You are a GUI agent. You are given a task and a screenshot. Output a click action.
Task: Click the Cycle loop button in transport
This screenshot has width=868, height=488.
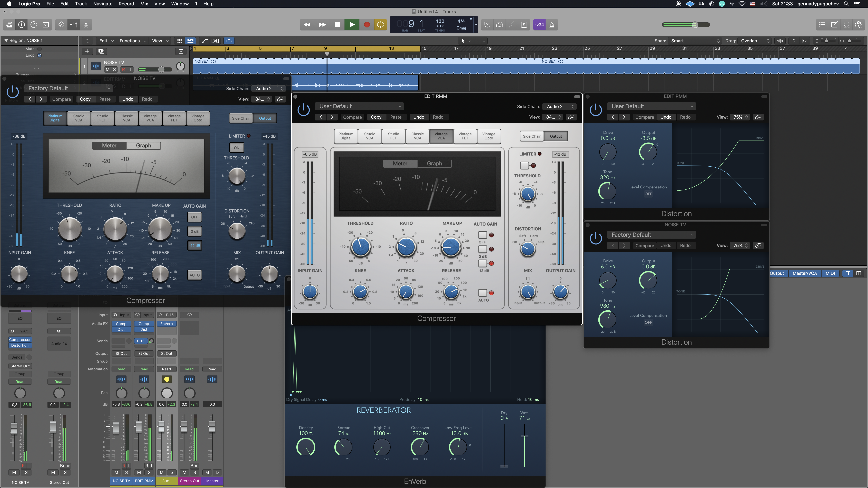click(380, 25)
